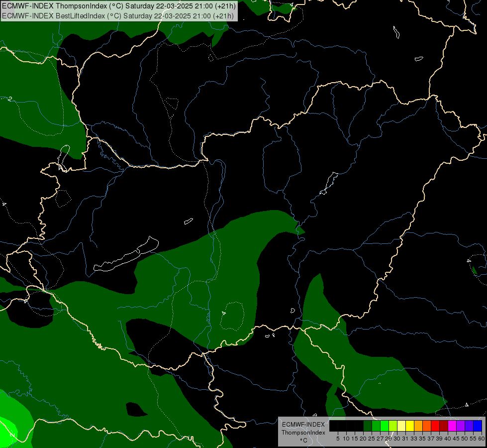
Task: Click legend tick value 15
Action: pyautogui.click(x=355, y=439)
